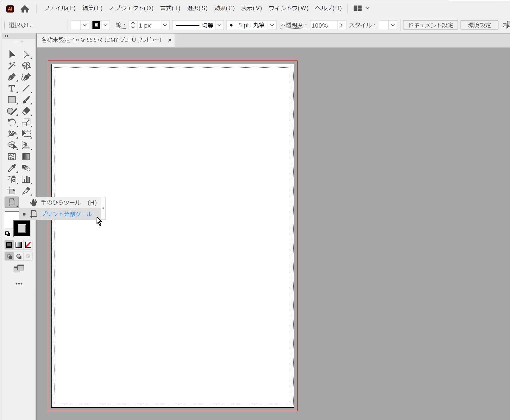
Task: Open the fill color dropdown in control bar
Action: (x=85, y=25)
